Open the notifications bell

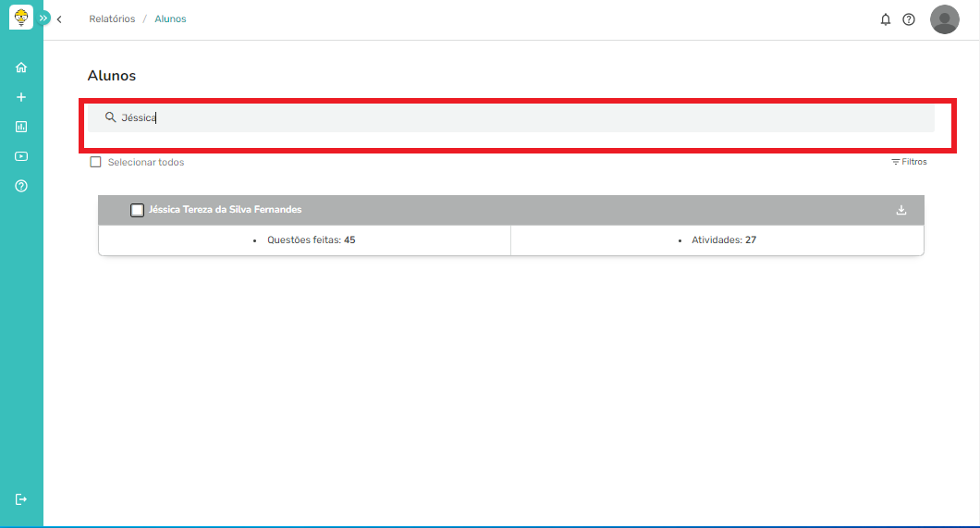tap(886, 19)
